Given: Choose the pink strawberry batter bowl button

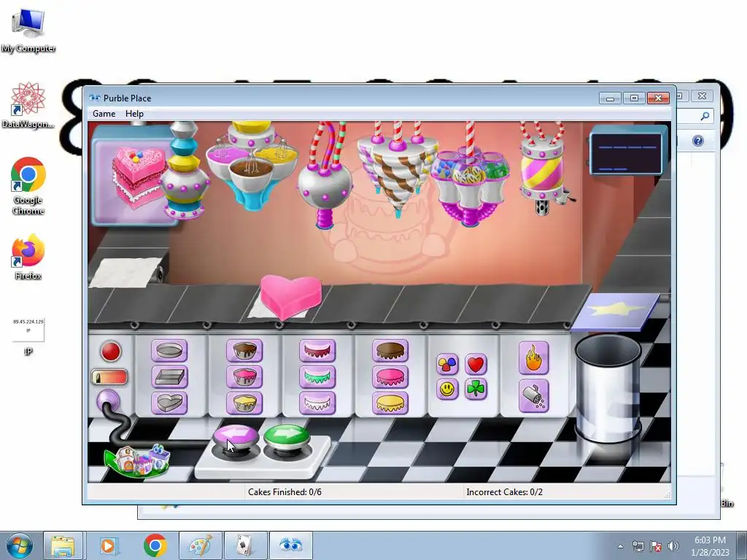Looking at the screenshot, I should (244, 377).
